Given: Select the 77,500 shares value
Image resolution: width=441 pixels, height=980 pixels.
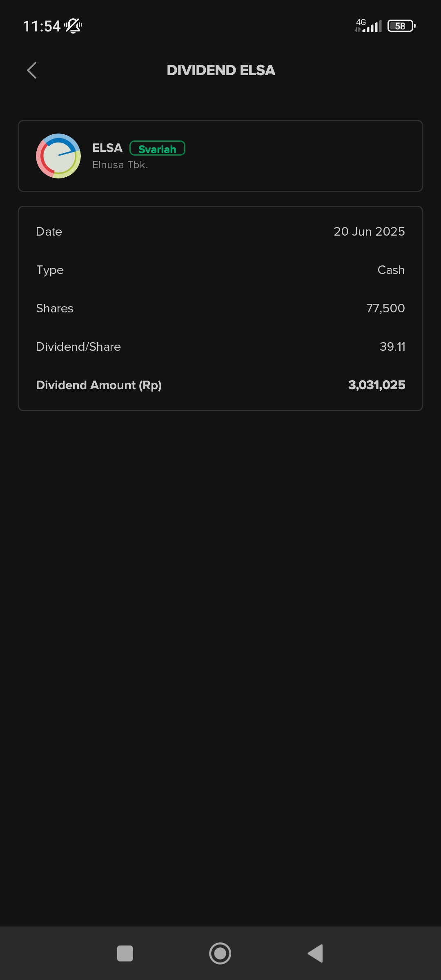Looking at the screenshot, I should [x=385, y=308].
